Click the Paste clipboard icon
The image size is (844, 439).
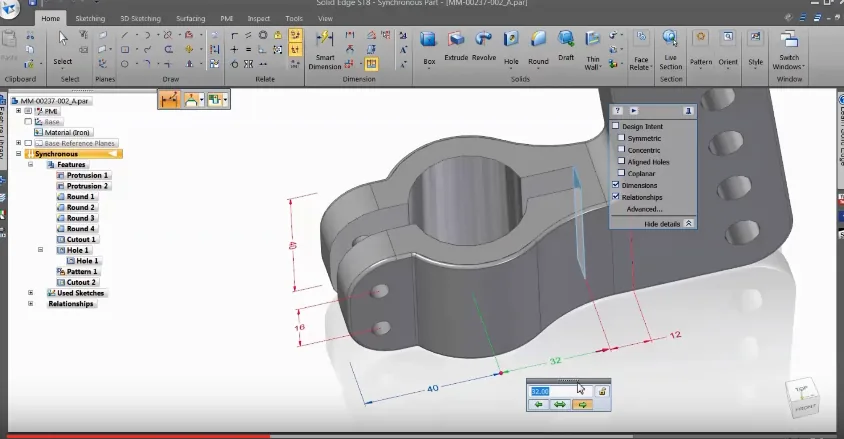coord(9,46)
